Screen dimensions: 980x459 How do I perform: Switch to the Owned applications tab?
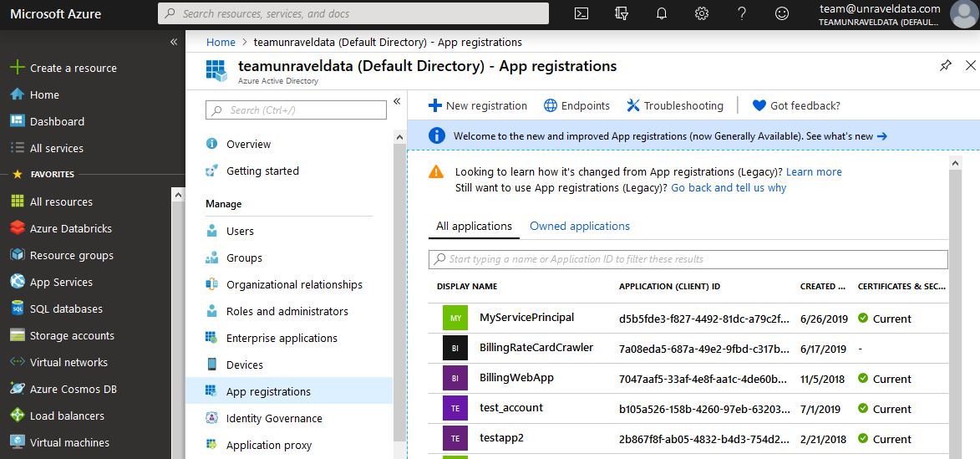tap(579, 227)
